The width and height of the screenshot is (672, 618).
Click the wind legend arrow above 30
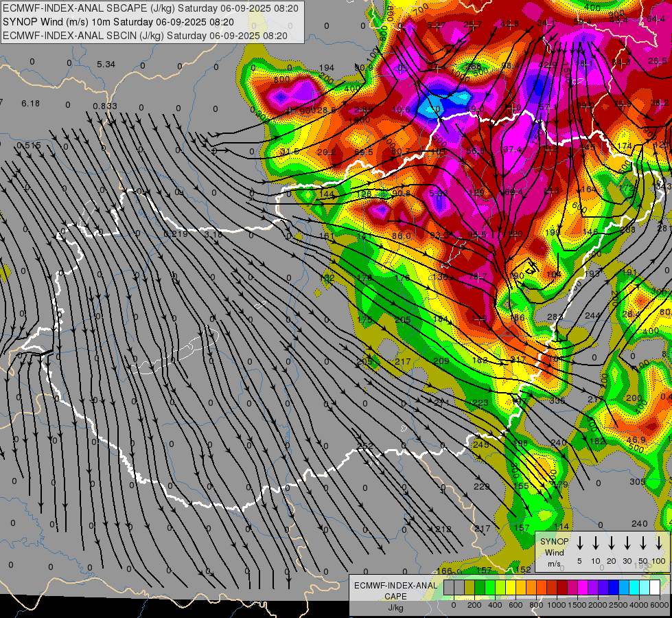[627, 542]
